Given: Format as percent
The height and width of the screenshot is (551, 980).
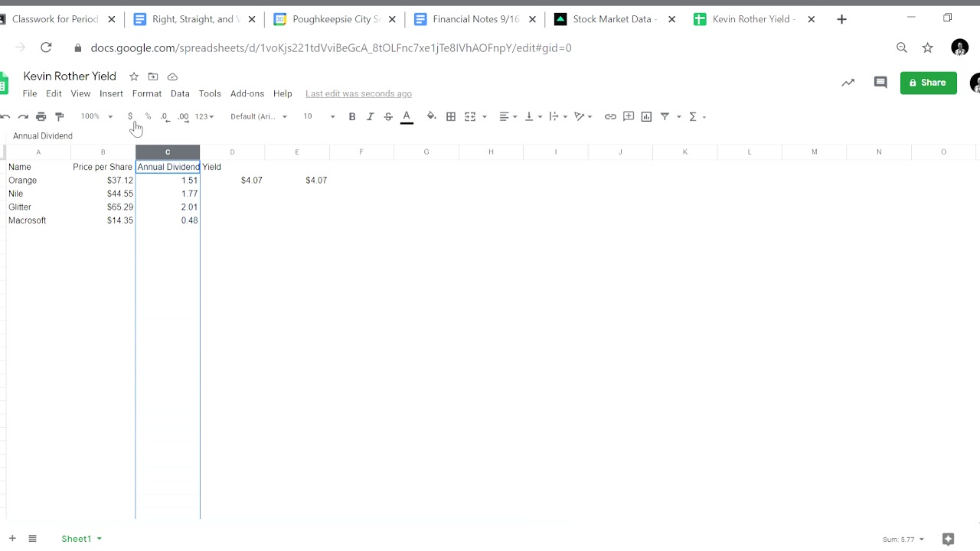Looking at the screenshot, I should pyautogui.click(x=148, y=116).
